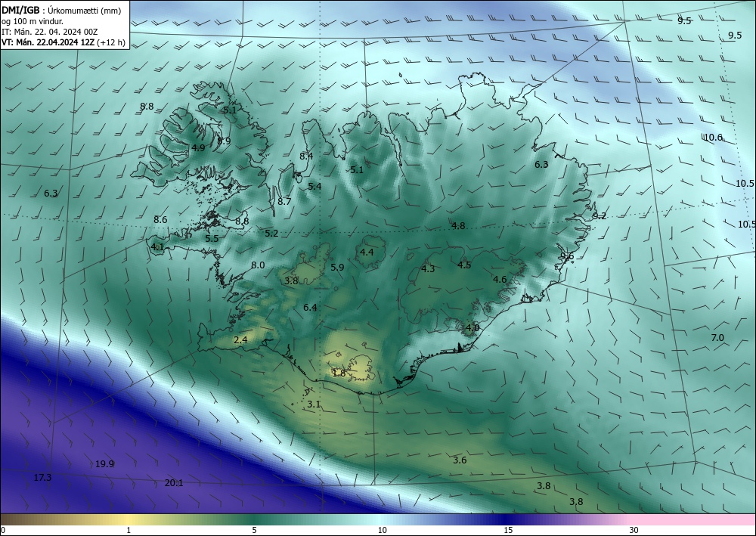
Task: Click the 0 label on the color scale
Action: pos(3,531)
